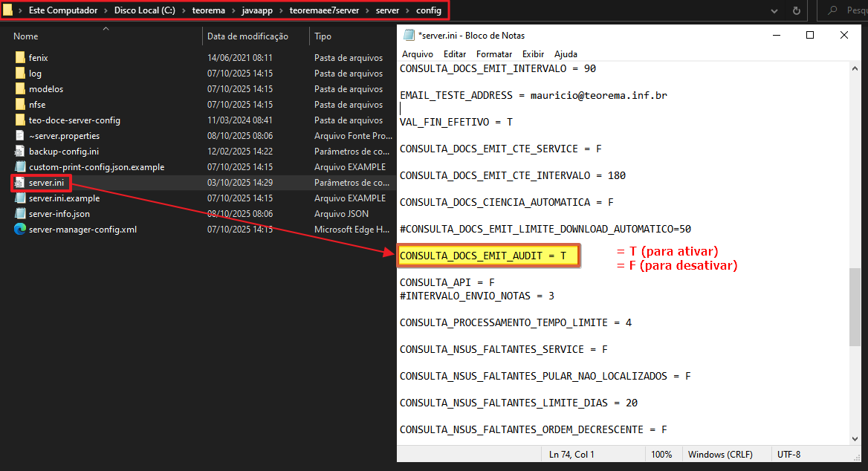The image size is (868, 471).
Task: Click the 100% zoom status bar entry
Action: [661, 455]
